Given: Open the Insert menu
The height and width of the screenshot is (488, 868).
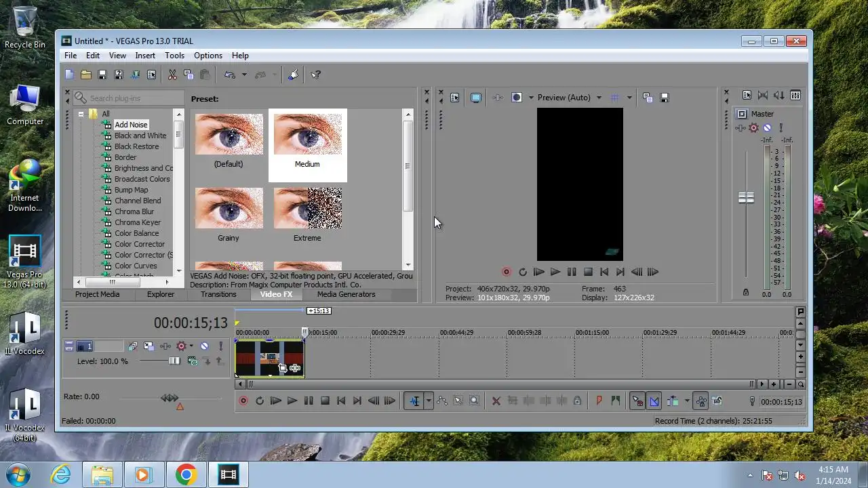Looking at the screenshot, I should [x=145, y=56].
